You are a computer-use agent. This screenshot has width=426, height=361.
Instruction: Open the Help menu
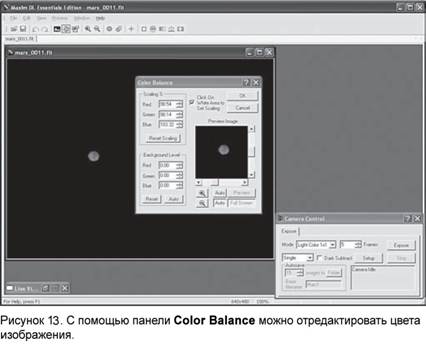click(x=100, y=18)
